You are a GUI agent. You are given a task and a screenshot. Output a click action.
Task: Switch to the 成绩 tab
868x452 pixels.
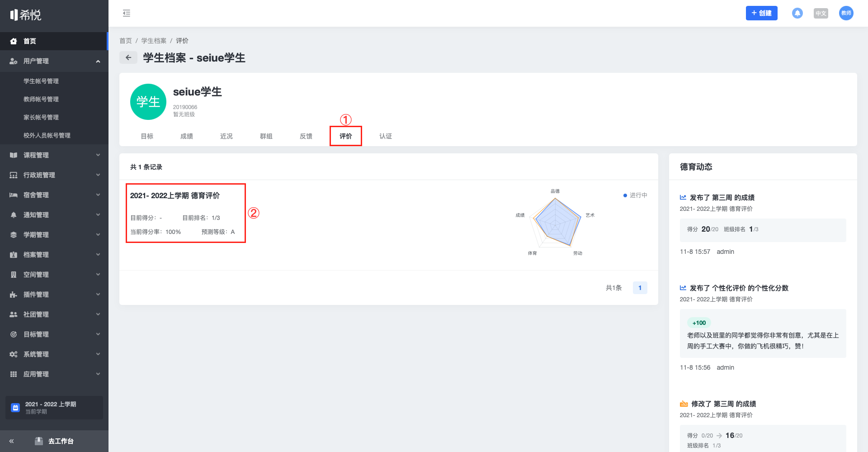coord(187,136)
